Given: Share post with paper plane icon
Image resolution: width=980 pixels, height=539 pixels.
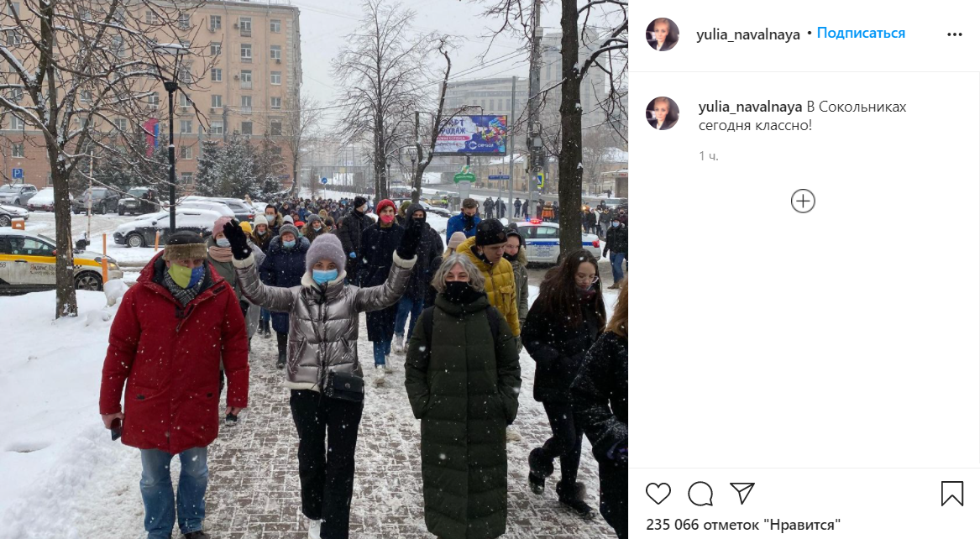Looking at the screenshot, I should pos(742,493).
